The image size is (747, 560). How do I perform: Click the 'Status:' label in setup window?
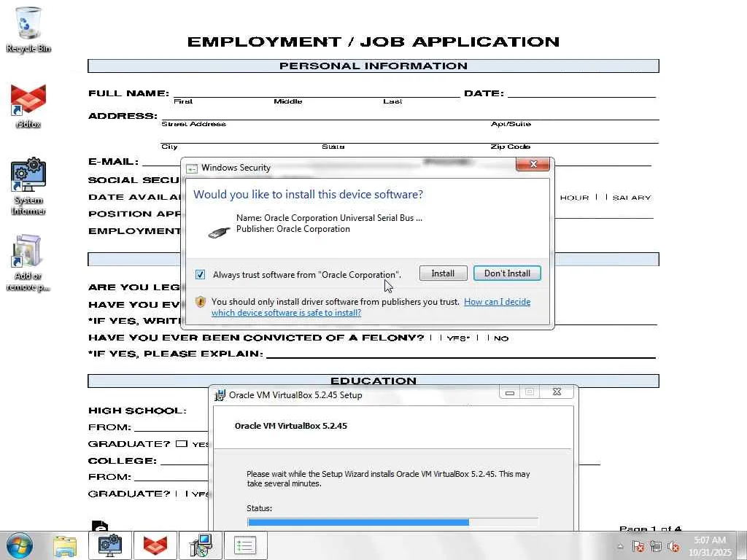click(x=259, y=508)
